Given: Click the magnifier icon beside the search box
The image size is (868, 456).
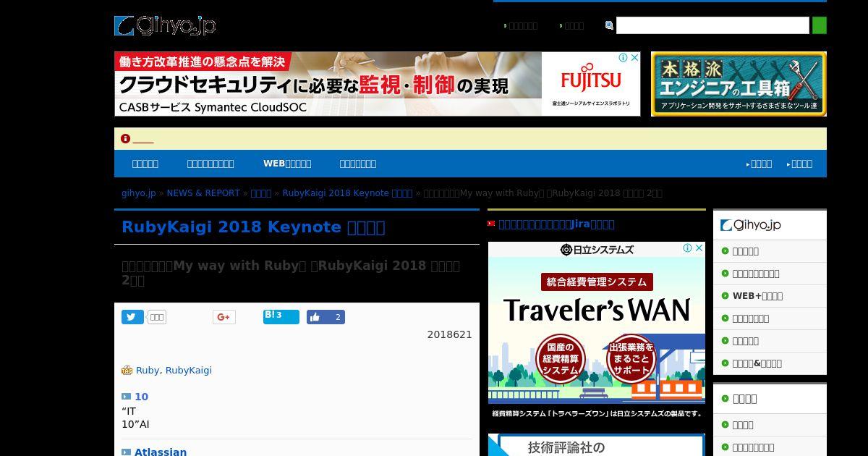Looking at the screenshot, I should pos(609,25).
